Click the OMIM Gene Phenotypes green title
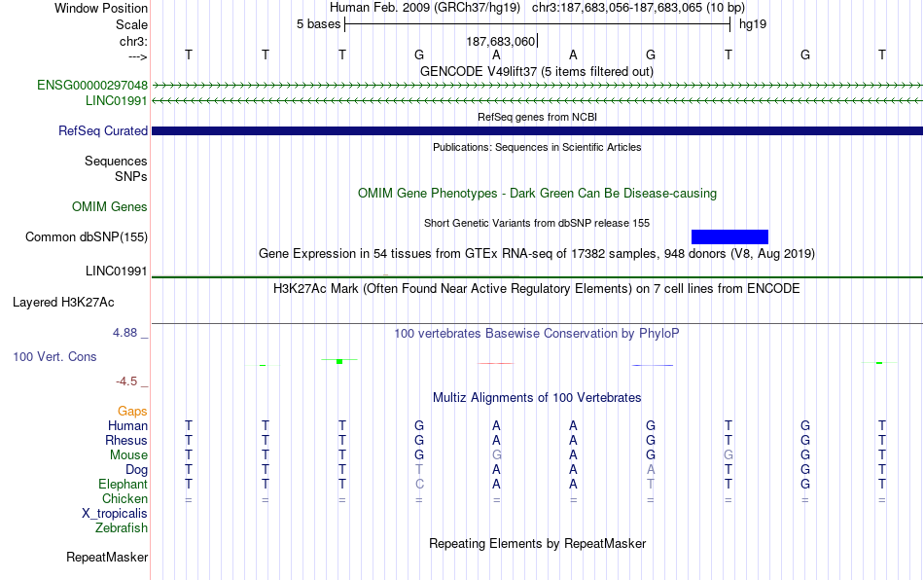The width and height of the screenshot is (924, 580). [537, 194]
